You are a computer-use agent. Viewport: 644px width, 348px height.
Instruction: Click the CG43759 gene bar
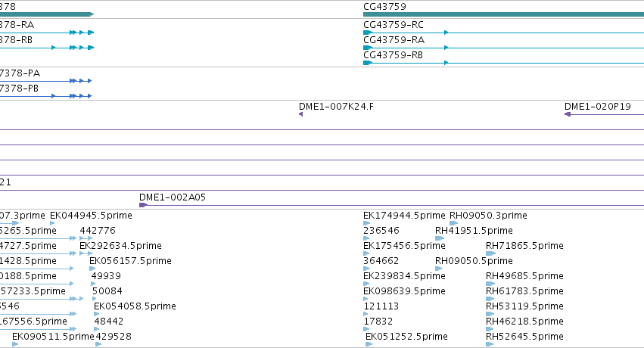click(x=503, y=14)
